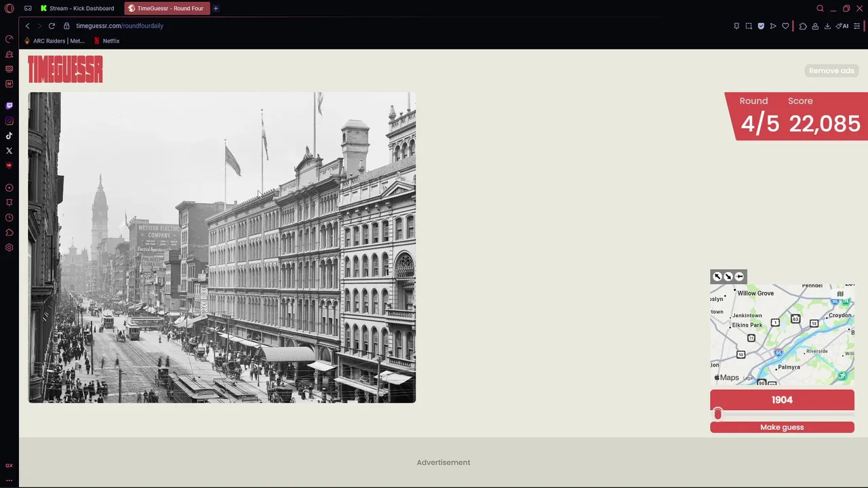Open the Opera GX main menu logo
The width and height of the screenshot is (868, 488).
9,8
